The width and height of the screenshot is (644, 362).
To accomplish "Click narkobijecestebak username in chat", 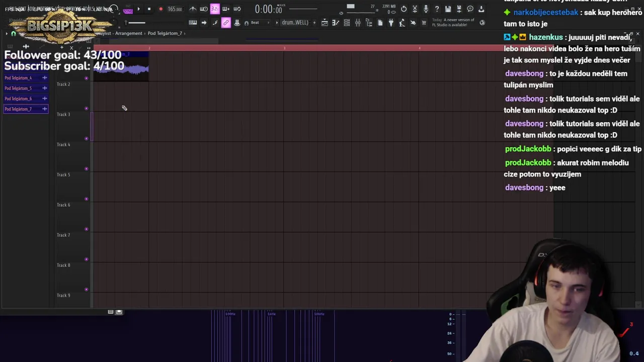I will point(546,12).
